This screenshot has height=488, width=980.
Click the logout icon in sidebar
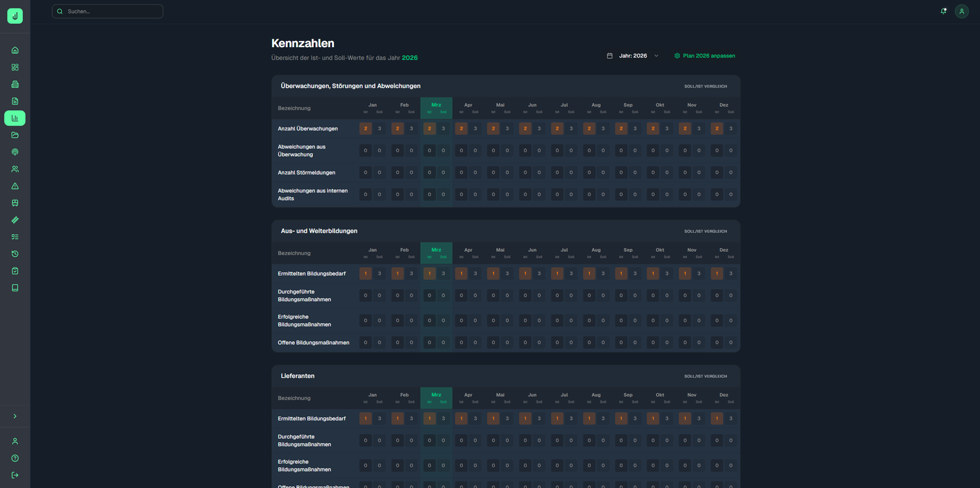click(15, 475)
